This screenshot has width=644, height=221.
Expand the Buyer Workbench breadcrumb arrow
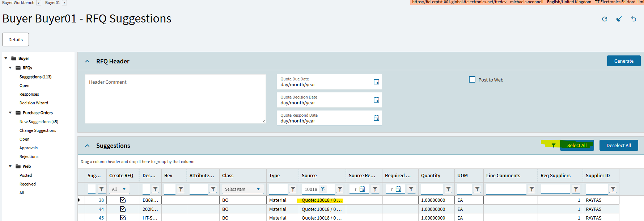pos(39,3)
